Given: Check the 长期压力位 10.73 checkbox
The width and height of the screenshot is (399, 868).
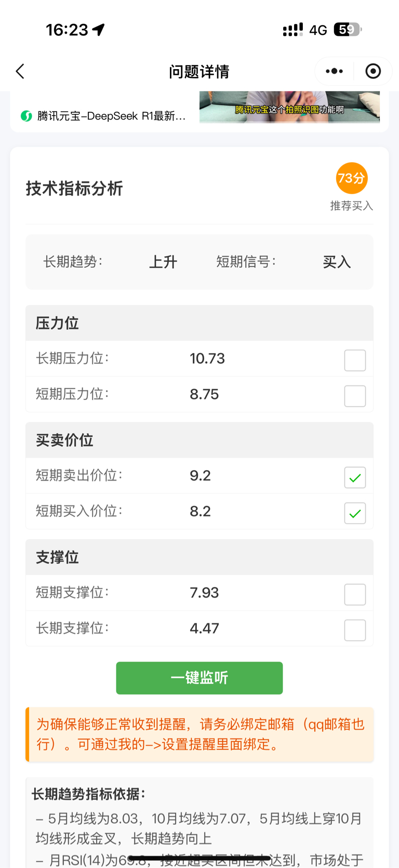Looking at the screenshot, I should tap(355, 360).
